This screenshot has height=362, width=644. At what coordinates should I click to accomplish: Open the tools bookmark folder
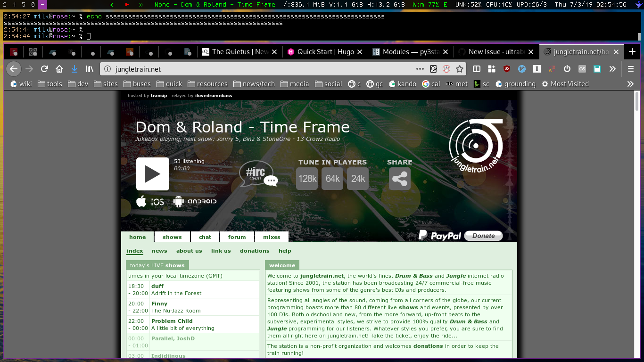pos(50,84)
